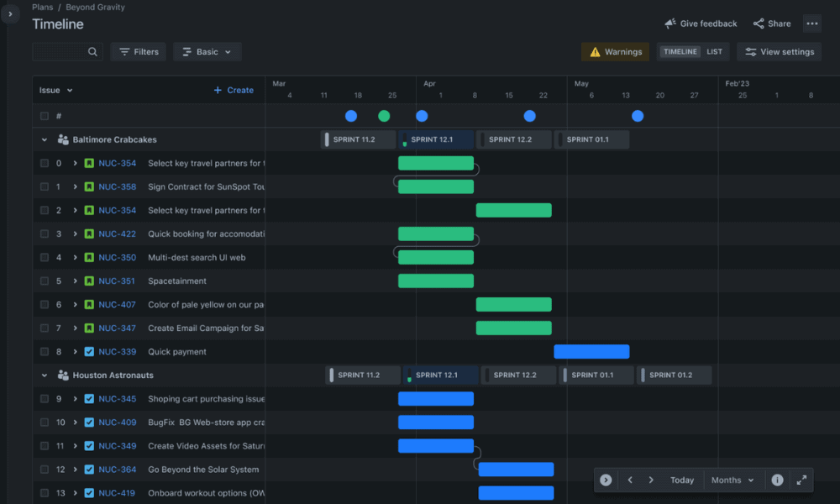Expand the left sidebar panel
Screen dimensions: 840x504
pos(10,14)
